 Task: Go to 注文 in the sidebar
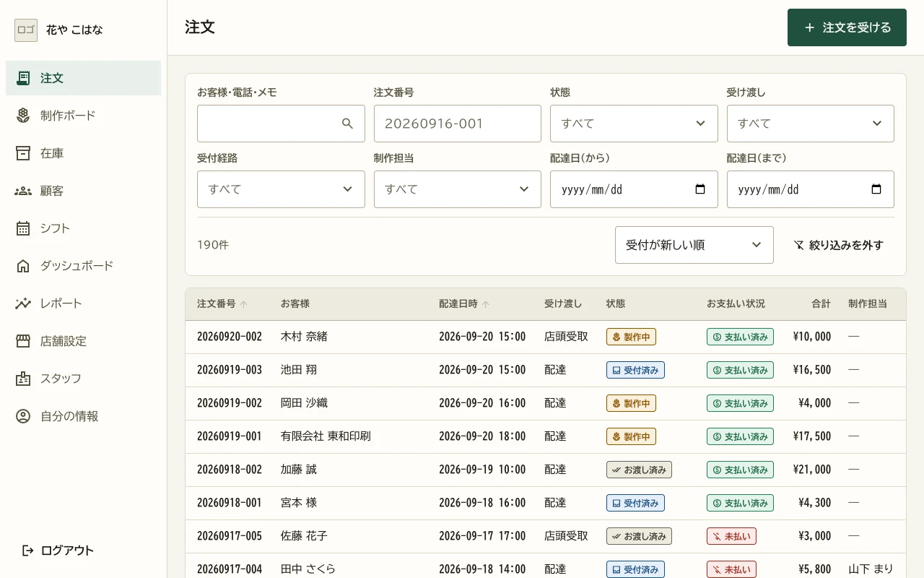click(x=83, y=78)
